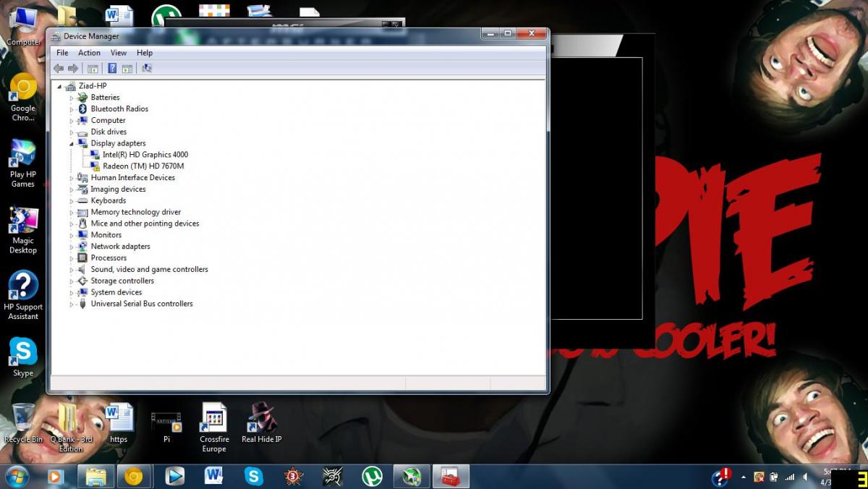Launch Skype from the taskbar
868x489 pixels.
(x=254, y=477)
